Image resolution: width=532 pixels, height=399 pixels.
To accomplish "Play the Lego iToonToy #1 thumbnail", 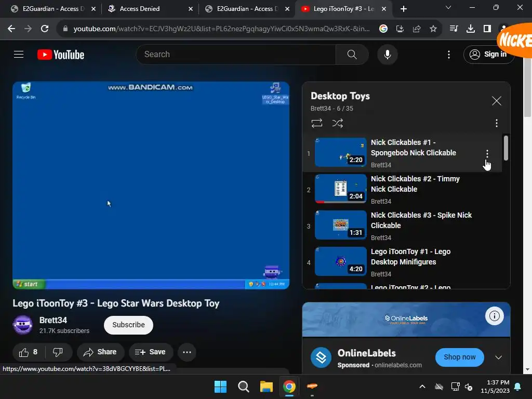I will 341,261.
